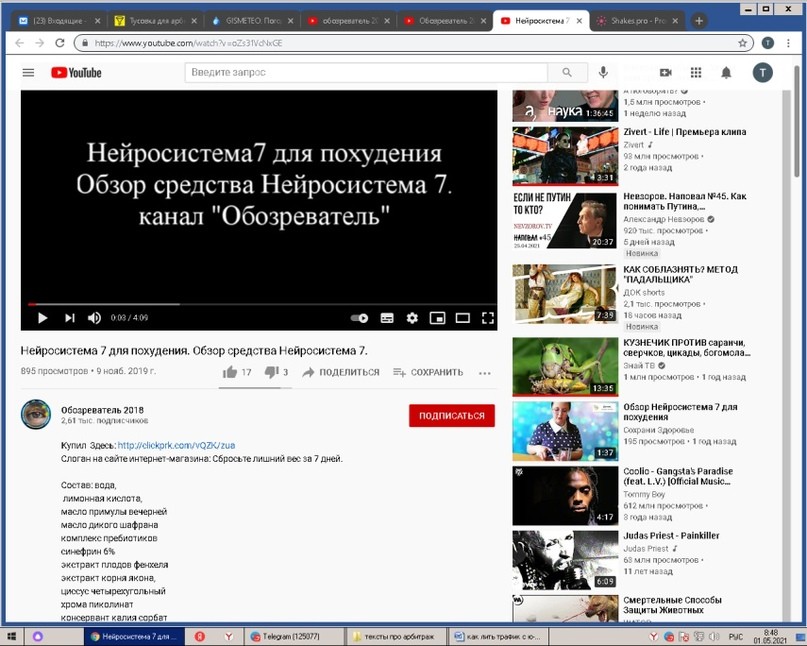Click the СОХРАНИТЬ save button

(428, 372)
